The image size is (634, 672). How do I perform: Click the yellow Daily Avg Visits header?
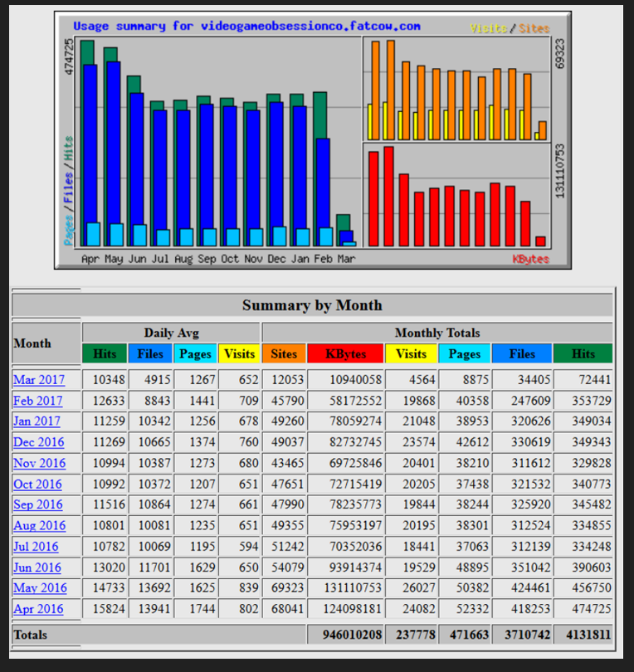[239, 353]
